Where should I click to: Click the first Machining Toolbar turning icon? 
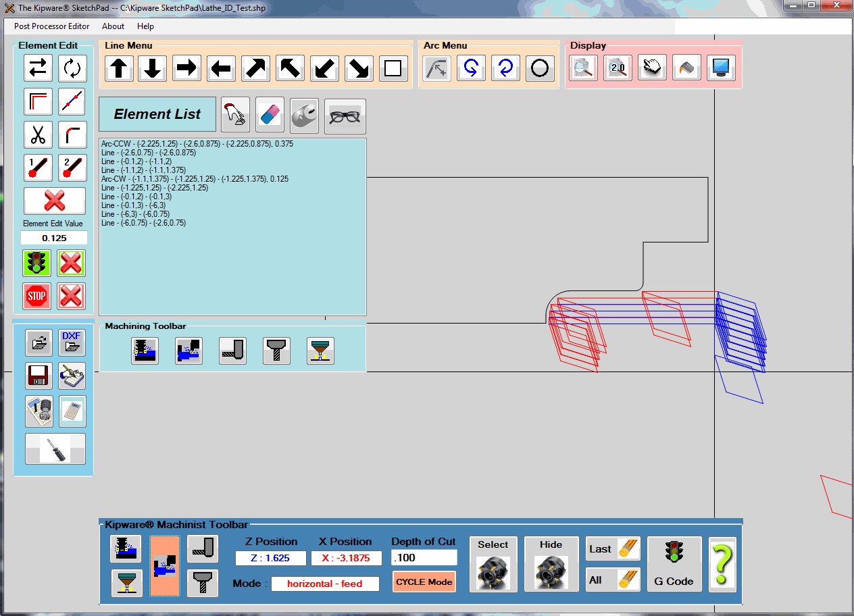pyautogui.click(x=145, y=351)
